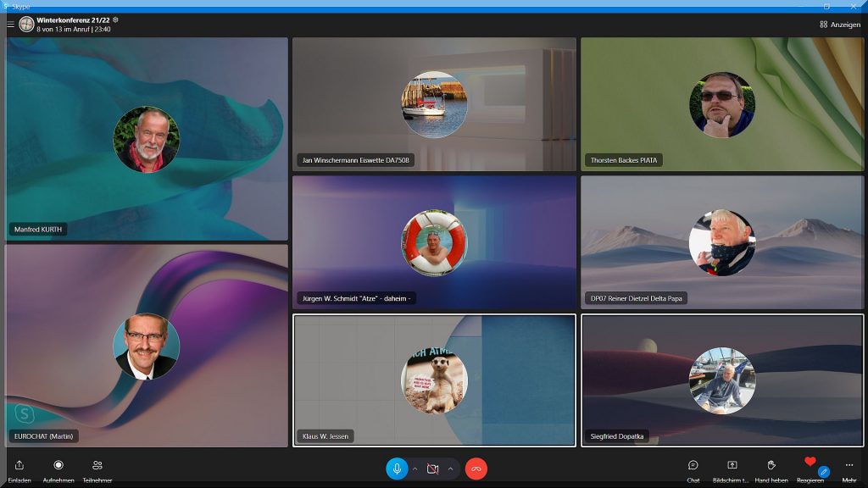868x488 pixels.
Task: End the call with the red hang-up button
Action: (476, 469)
